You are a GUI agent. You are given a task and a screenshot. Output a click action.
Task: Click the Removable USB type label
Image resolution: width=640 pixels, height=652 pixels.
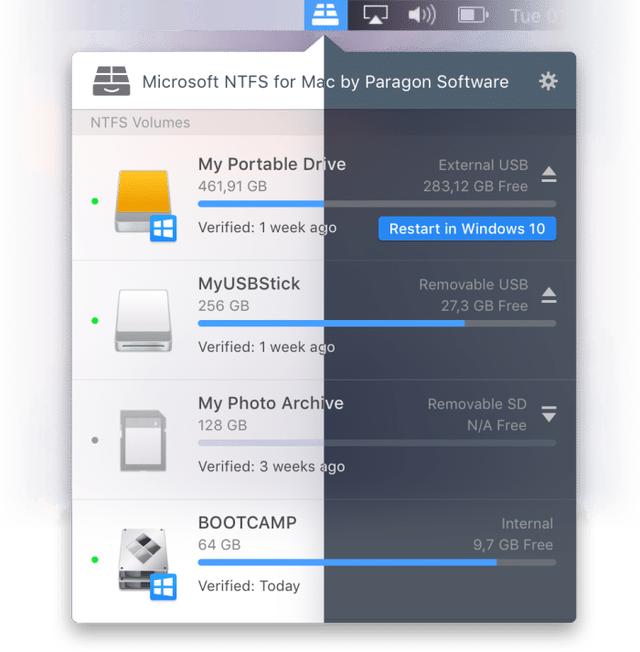474,285
